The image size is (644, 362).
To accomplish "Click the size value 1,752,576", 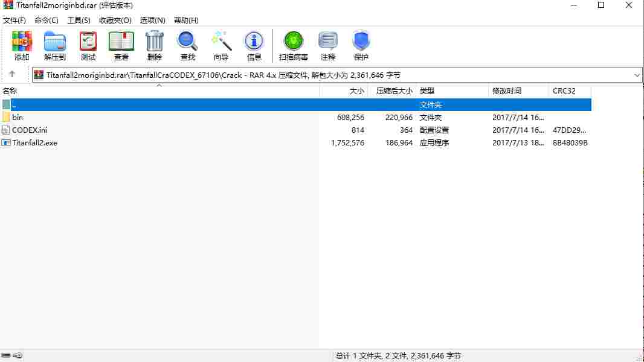I will pos(347,142).
